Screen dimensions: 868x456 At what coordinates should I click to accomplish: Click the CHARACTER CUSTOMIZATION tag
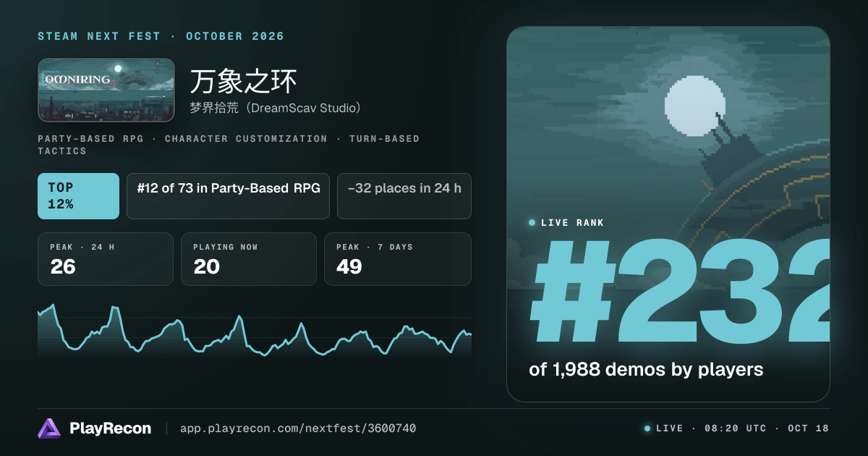coord(246,138)
